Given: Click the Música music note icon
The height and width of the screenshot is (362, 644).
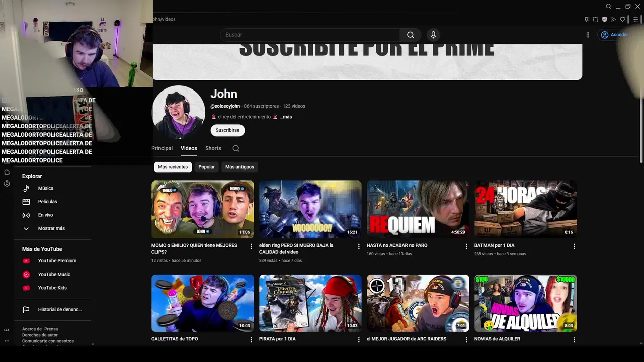Looking at the screenshot, I should [x=26, y=188].
